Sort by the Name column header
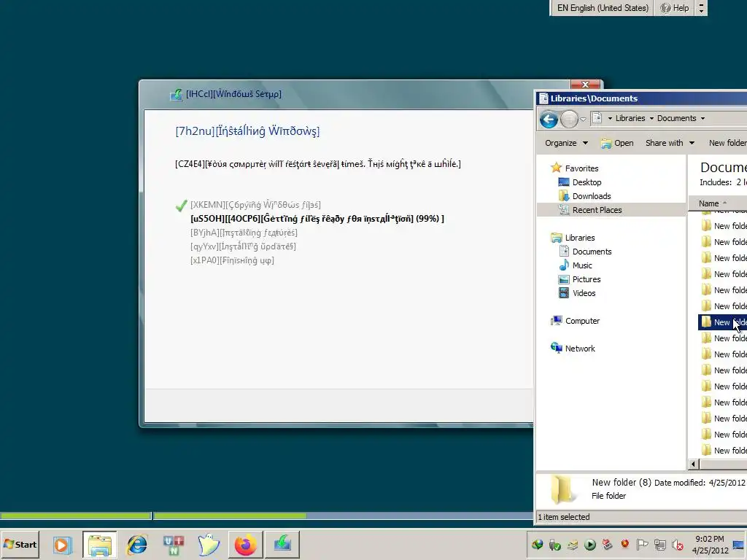The height and width of the screenshot is (560, 747). pos(718,203)
